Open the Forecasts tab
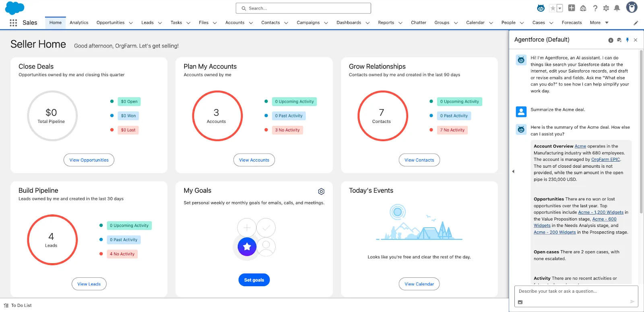644x312 pixels. (x=572, y=23)
